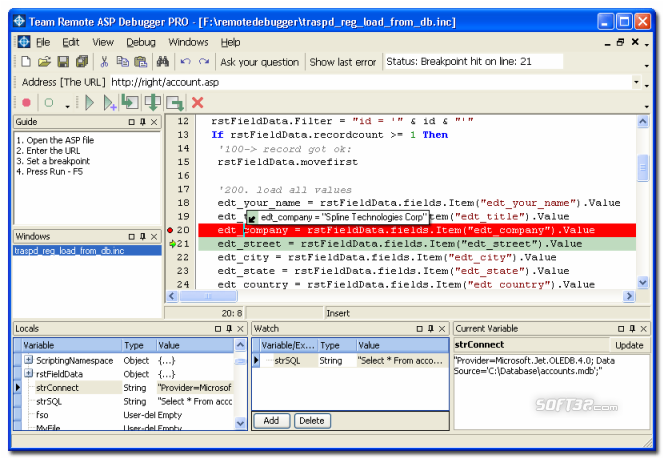
Task: Click the Locals list scroll down arrow
Action: 240,423
